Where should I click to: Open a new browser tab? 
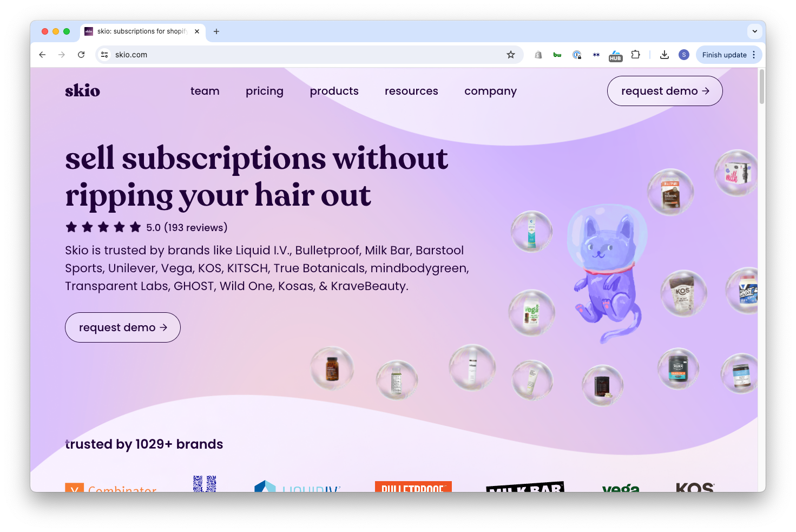click(x=216, y=31)
